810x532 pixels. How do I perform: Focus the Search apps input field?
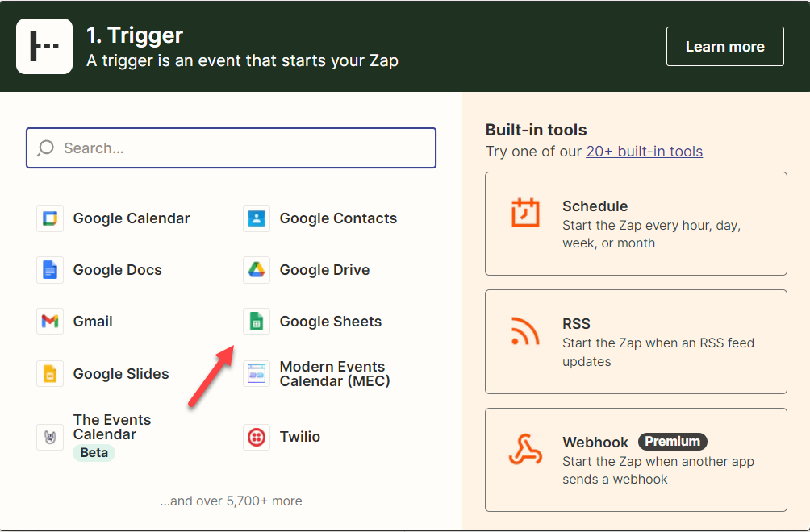[x=231, y=148]
